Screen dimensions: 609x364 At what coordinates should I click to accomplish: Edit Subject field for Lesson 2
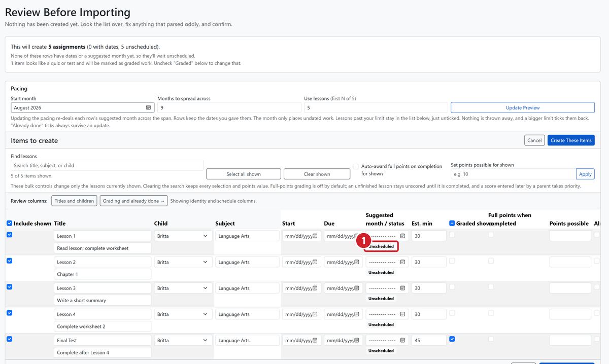point(247,262)
